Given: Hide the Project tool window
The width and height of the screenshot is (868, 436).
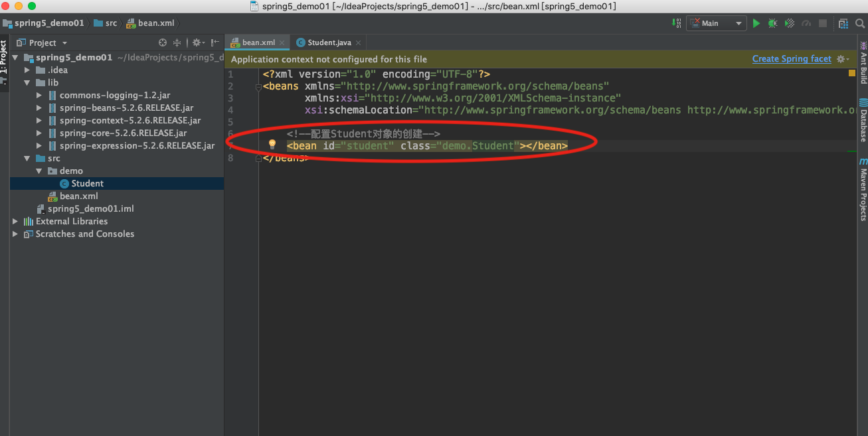Looking at the screenshot, I should [x=215, y=42].
